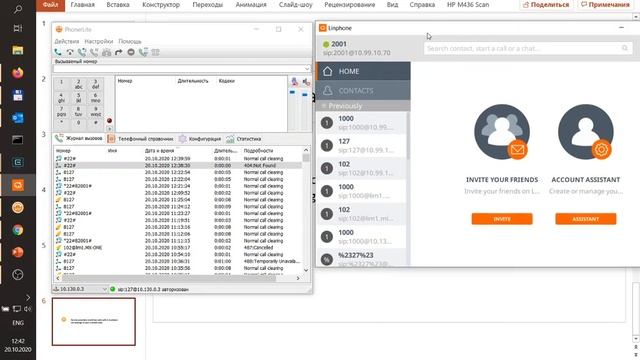
Task: Click the small play arrow below the record button
Action: tap(109, 129)
